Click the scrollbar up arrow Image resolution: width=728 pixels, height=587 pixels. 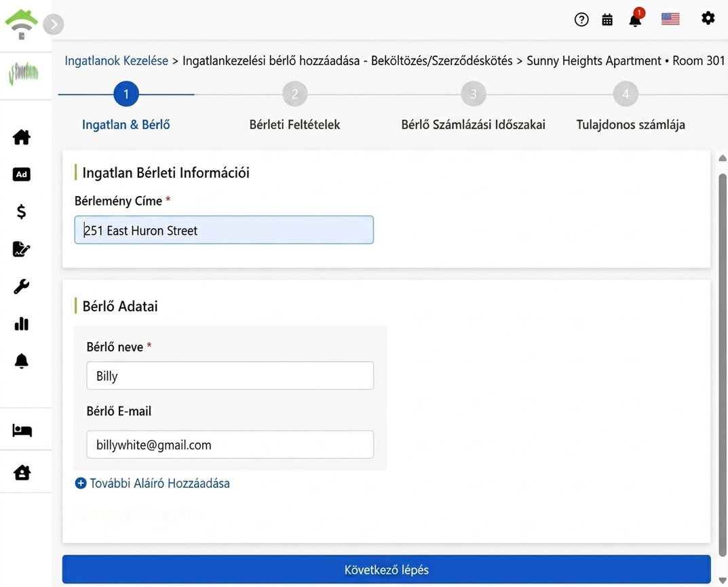click(x=723, y=158)
